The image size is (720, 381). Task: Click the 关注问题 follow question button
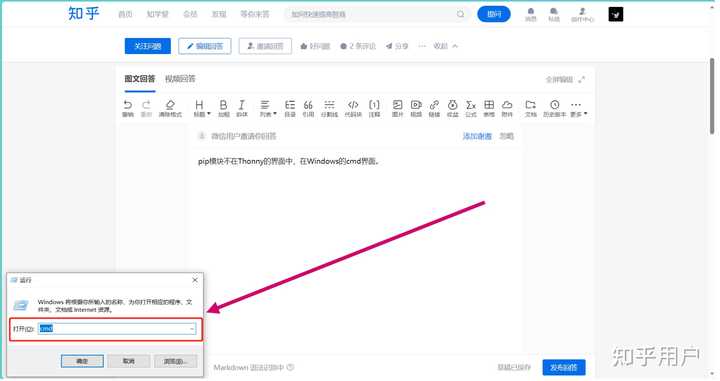(x=147, y=46)
